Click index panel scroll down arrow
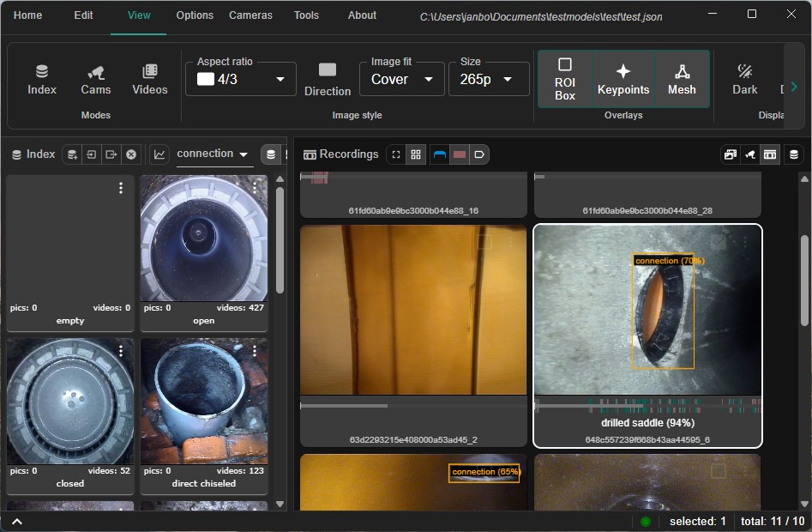Viewport: 812px width, 532px height. tap(280, 504)
